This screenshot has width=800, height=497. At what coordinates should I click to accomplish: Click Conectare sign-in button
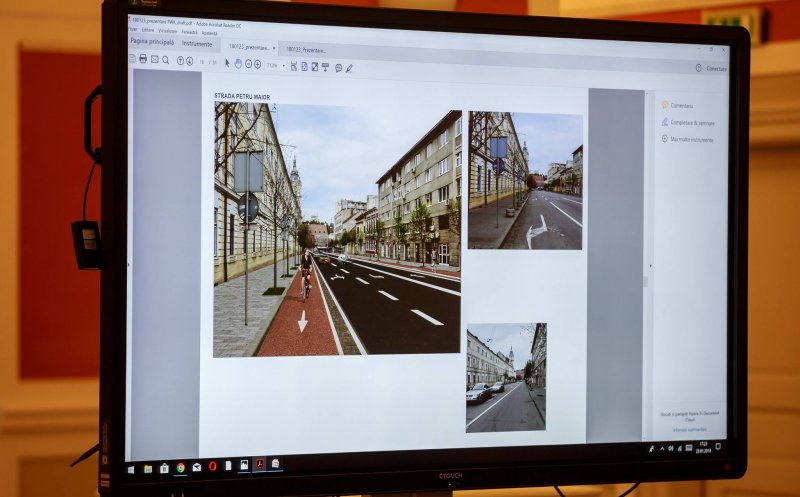[711, 68]
